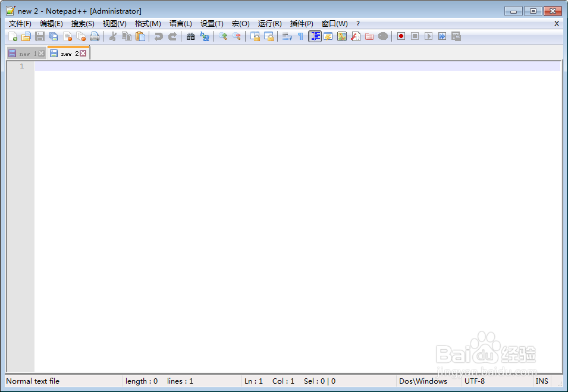Screen dimensions: 568x392
Task: Click 'length : 0' status entry
Action: [x=142, y=381]
